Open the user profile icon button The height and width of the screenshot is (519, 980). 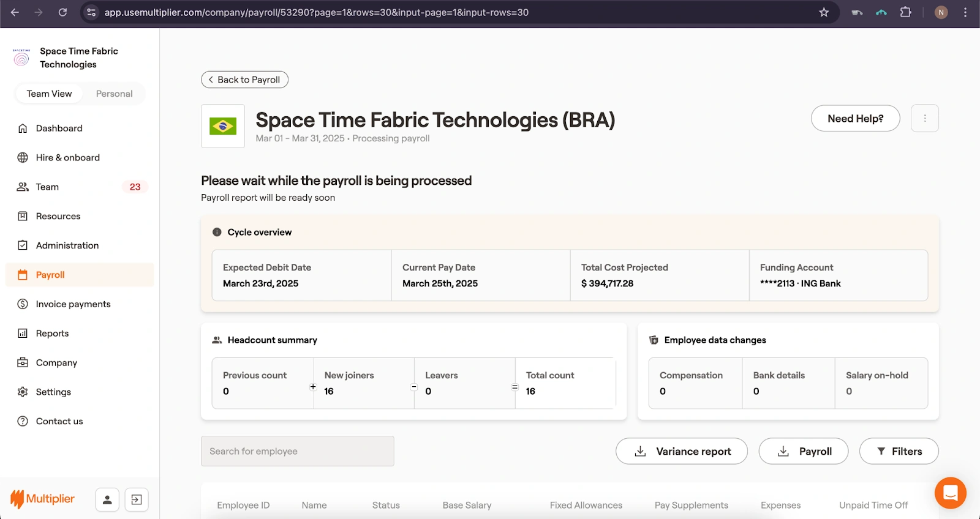pos(107,500)
